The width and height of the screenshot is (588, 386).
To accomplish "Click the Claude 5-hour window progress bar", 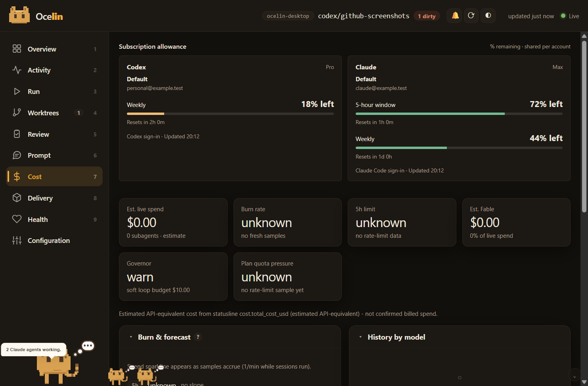I will [x=459, y=114].
